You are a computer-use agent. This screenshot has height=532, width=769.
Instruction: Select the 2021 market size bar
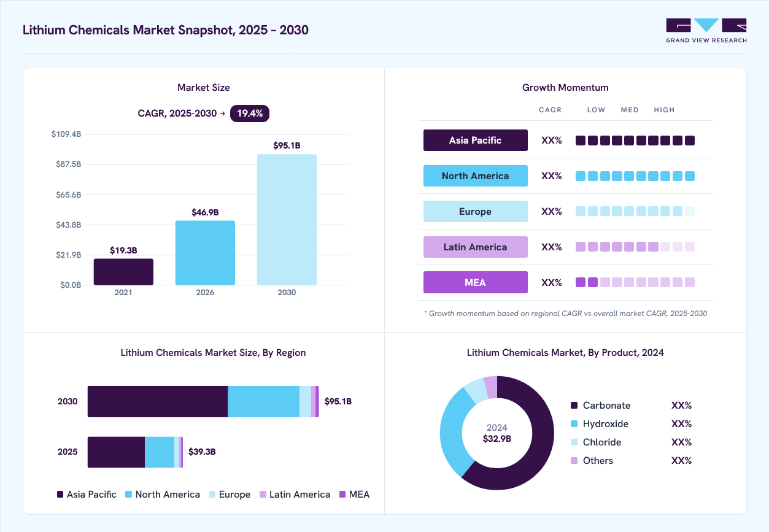tap(123, 272)
